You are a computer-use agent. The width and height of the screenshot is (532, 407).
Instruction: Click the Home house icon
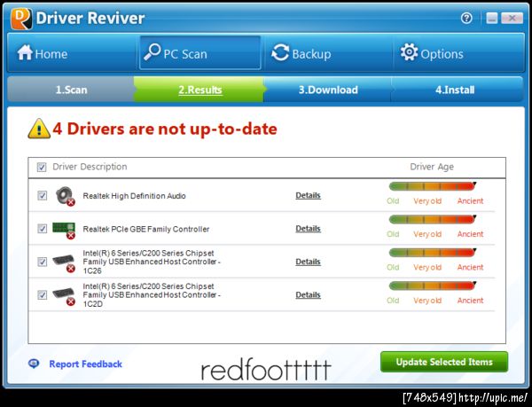click(25, 52)
